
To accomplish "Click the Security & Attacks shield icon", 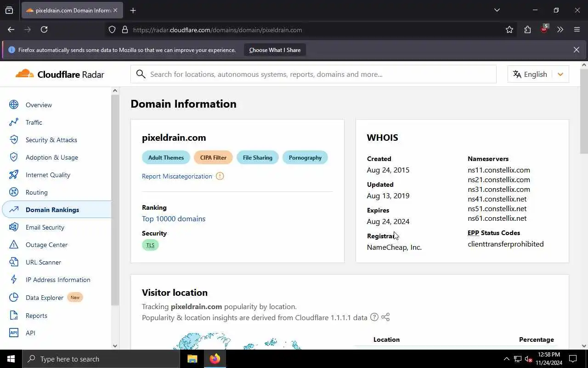I will coord(14,140).
